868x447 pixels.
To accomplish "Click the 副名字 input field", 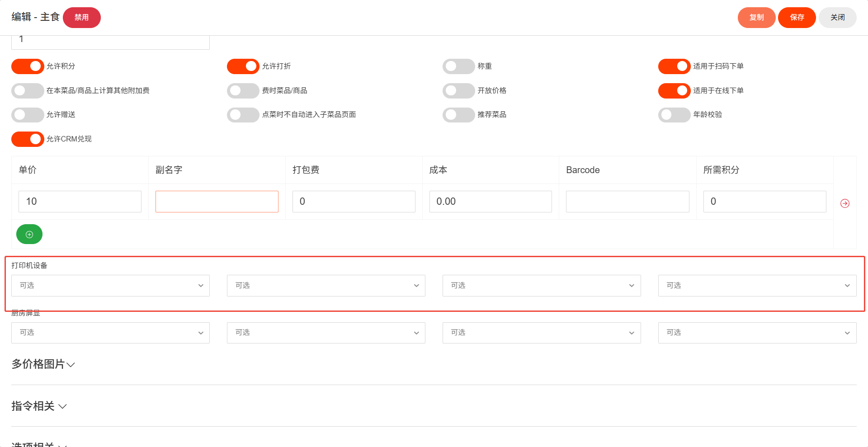I will [x=217, y=202].
